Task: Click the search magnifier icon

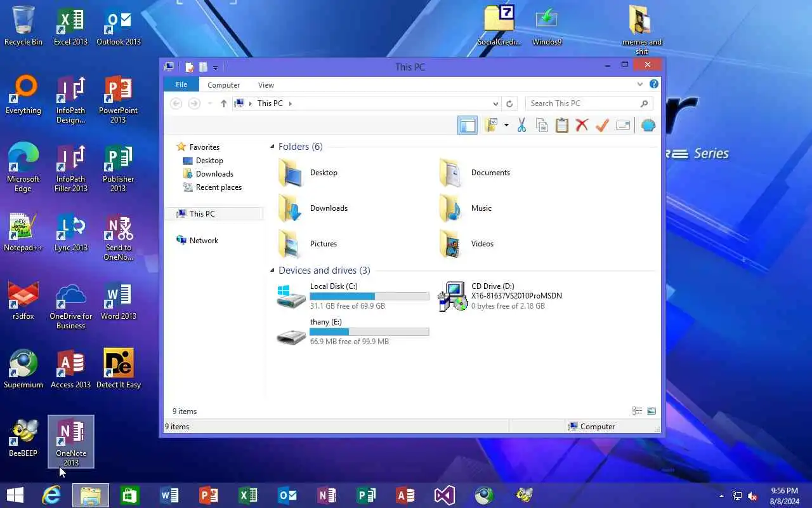Action: click(x=645, y=104)
